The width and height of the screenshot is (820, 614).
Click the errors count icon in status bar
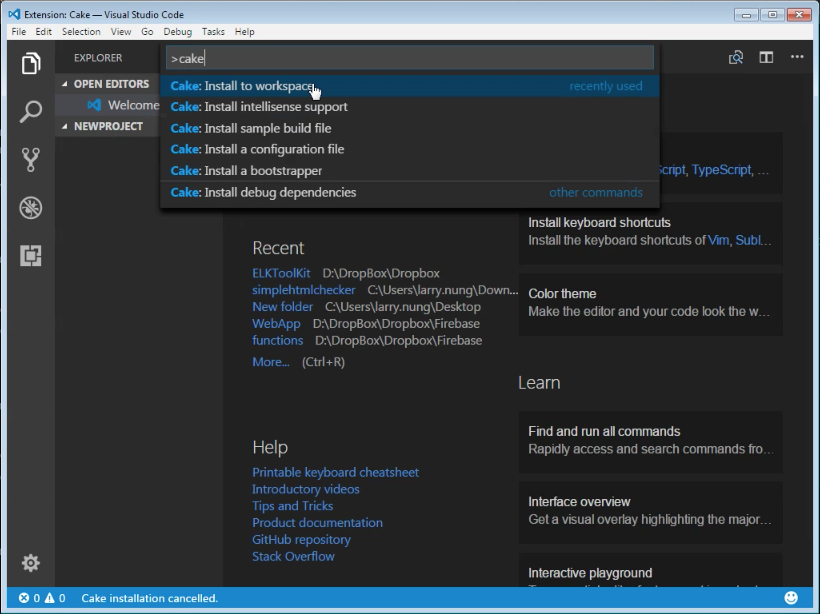(x=24, y=598)
